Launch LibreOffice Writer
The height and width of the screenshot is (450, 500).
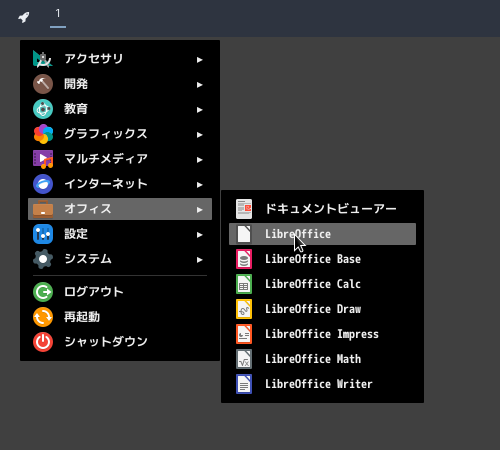pyautogui.click(x=322, y=384)
